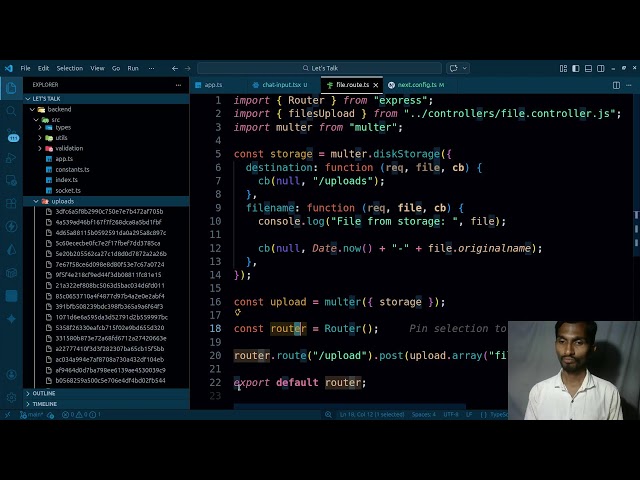Click the UTF-8 encoding indicator
Image resolution: width=640 pixels, height=480 pixels.
pyautogui.click(x=451, y=415)
